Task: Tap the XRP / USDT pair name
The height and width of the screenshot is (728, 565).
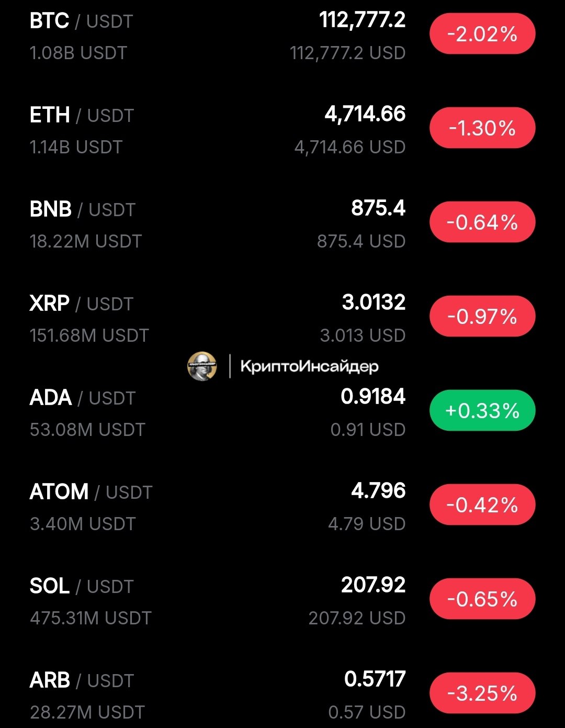Action: click(x=81, y=304)
